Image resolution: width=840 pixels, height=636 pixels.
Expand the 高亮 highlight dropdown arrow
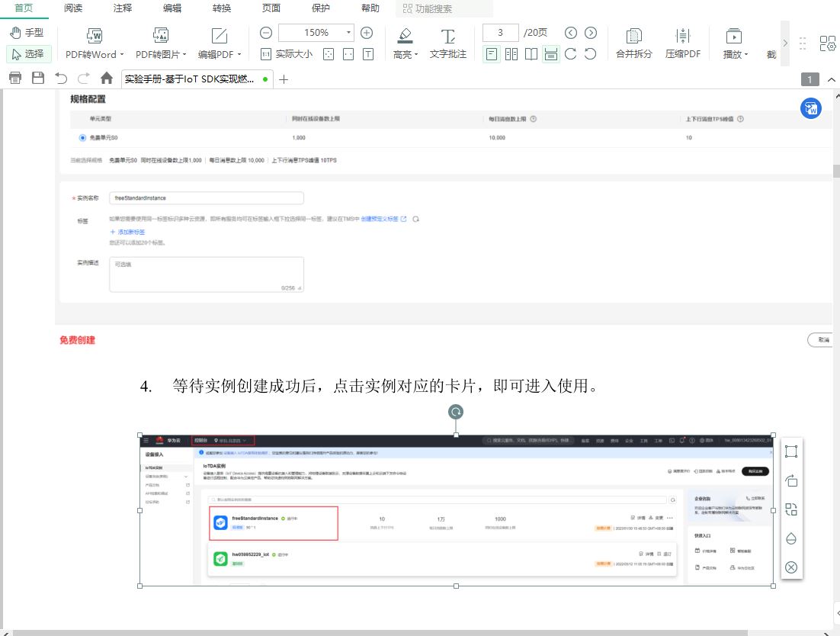tap(416, 54)
